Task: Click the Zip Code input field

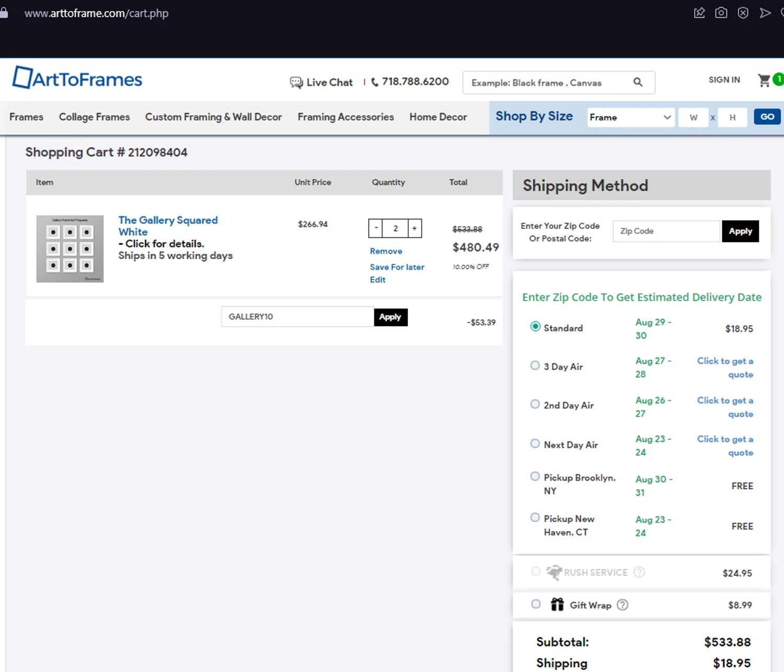Action: (666, 231)
